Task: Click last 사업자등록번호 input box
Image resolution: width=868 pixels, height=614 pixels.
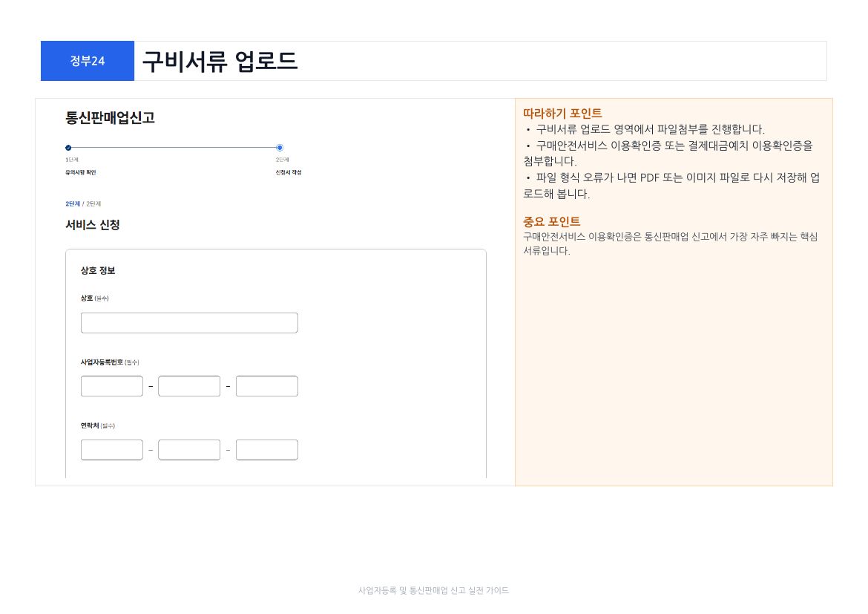Action: 267,385
